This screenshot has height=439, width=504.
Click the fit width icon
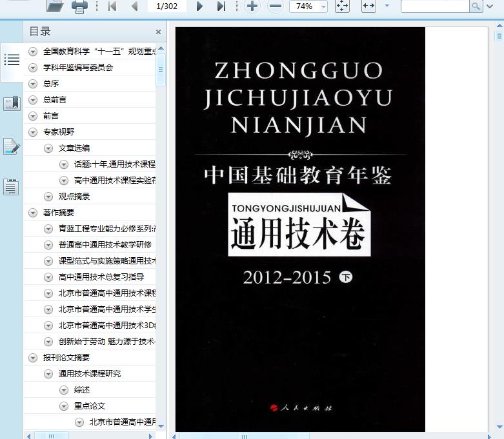point(368,6)
